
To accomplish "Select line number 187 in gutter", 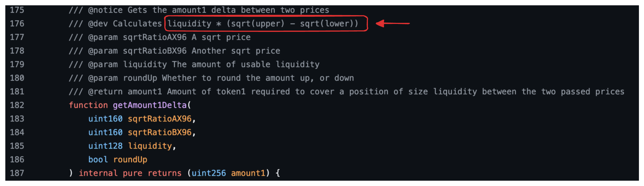I will tap(17, 173).
